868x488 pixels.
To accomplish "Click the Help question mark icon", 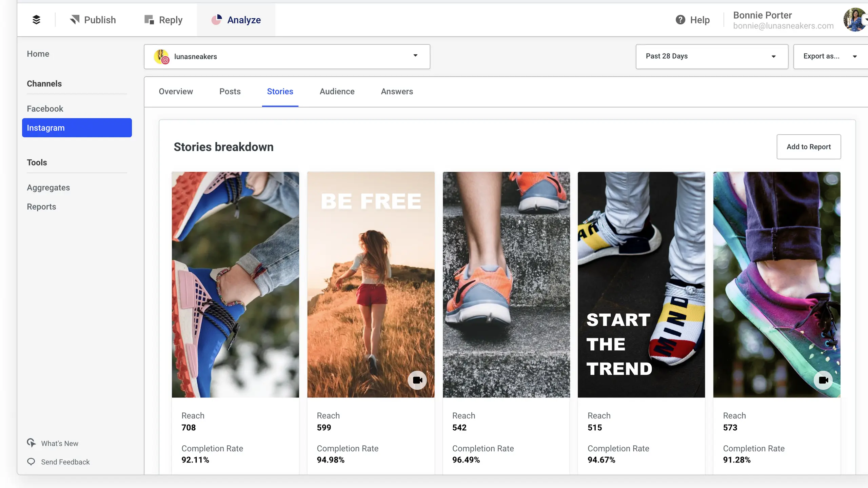I will (x=680, y=20).
